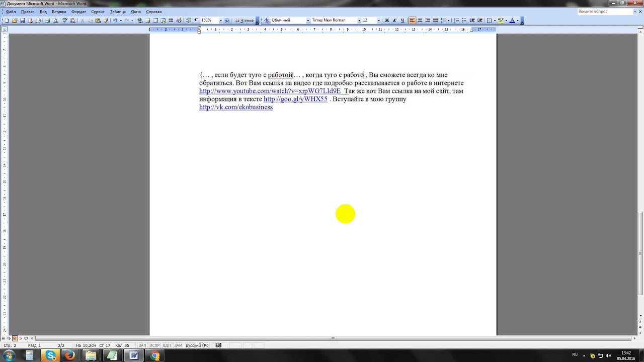Open Google Chrome from the taskbar
The height and width of the screenshot is (362, 644).
tap(155, 355)
